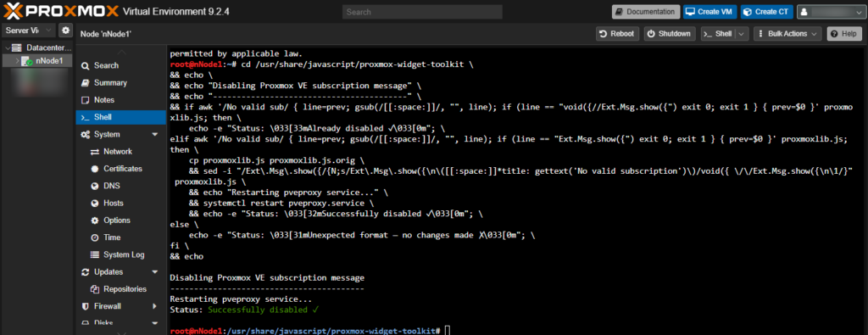The image size is (868, 335).
Task: Select the Firewall menu item
Action: tap(120, 305)
